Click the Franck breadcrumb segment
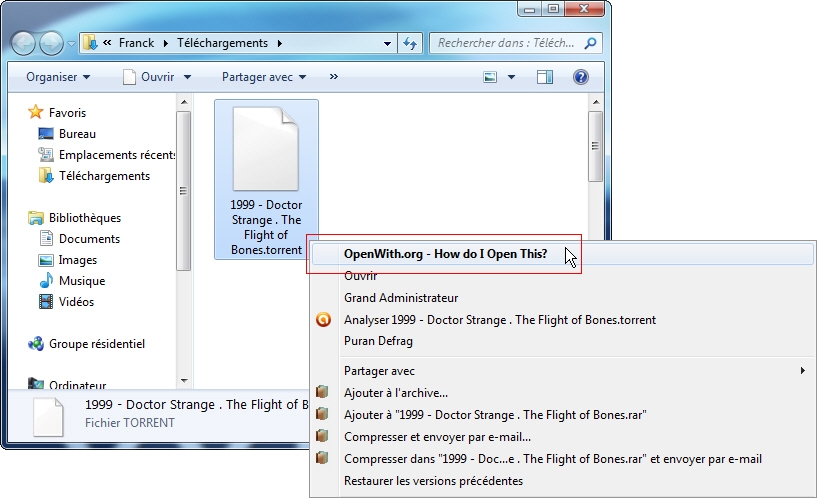This screenshot has height=498, width=817. (136, 43)
